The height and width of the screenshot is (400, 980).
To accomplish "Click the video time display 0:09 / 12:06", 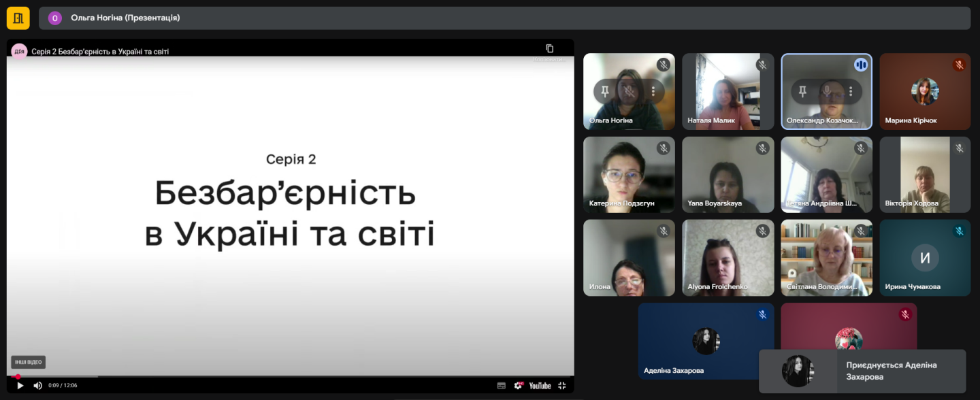I will (x=63, y=386).
